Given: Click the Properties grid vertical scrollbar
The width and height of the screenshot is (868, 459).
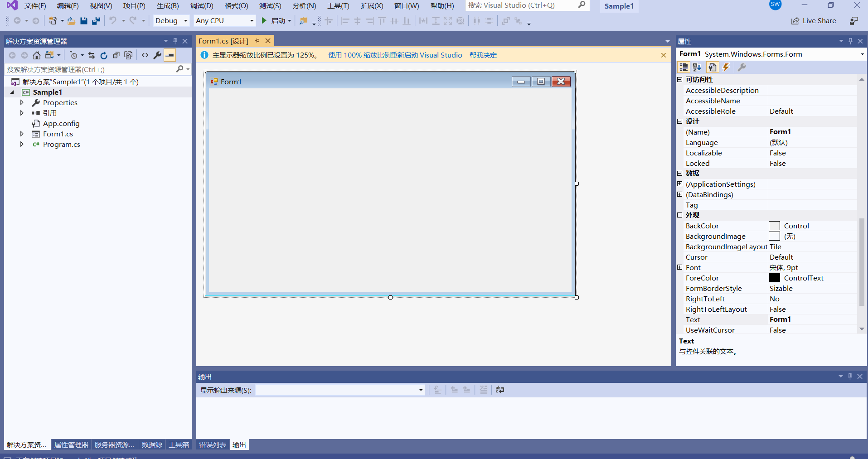Looking at the screenshot, I should [x=862, y=263].
